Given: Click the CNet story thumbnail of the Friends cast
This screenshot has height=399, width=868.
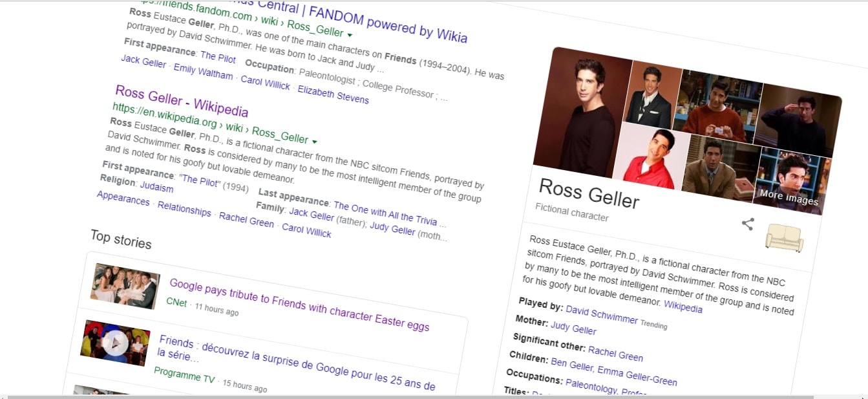Looking at the screenshot, I should tap(125, 285).
